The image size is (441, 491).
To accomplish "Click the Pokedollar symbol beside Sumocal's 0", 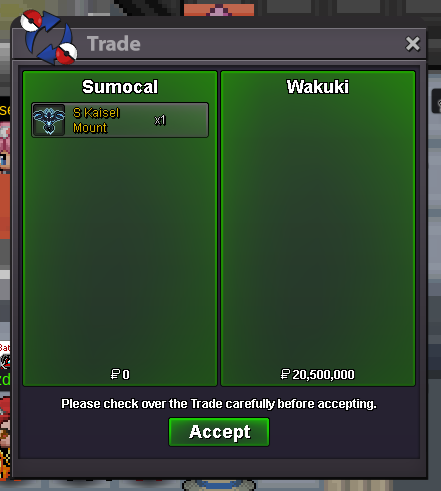I will point(115,374).
